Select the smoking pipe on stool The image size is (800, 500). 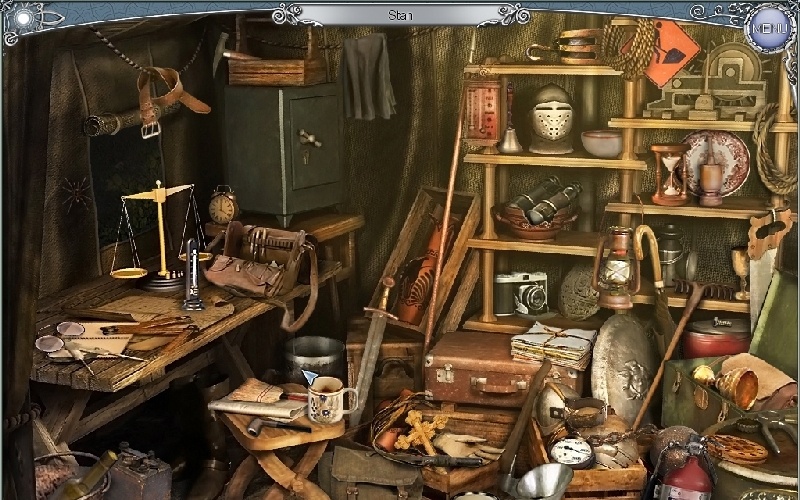coord(278,425)
